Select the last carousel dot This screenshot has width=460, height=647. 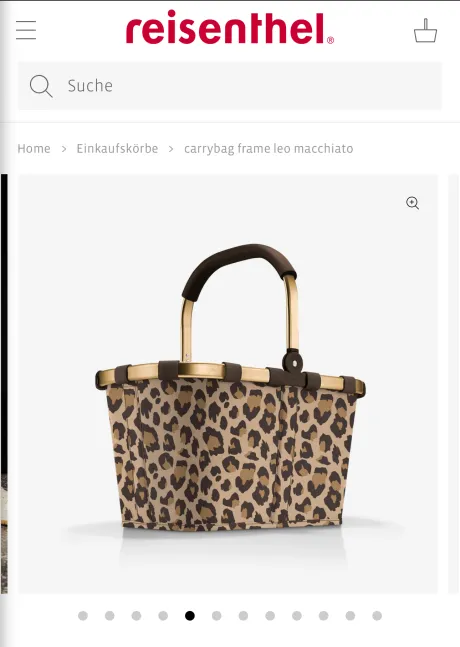[377, 616]
